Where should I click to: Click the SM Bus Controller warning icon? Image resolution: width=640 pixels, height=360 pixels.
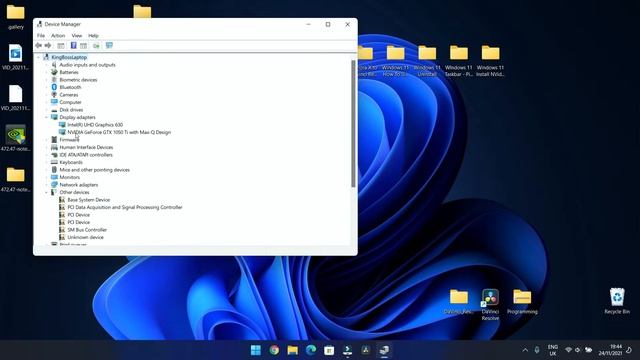coord(62,230)
